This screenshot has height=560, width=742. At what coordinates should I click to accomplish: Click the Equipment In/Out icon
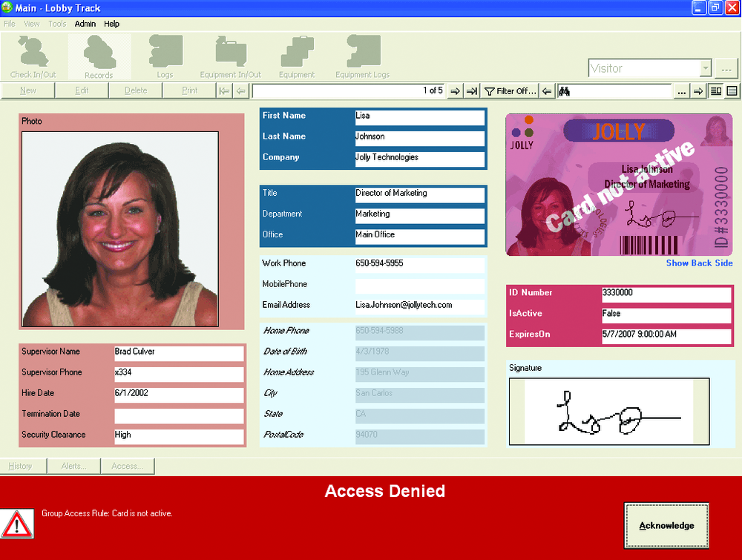[x=230, y=57]
